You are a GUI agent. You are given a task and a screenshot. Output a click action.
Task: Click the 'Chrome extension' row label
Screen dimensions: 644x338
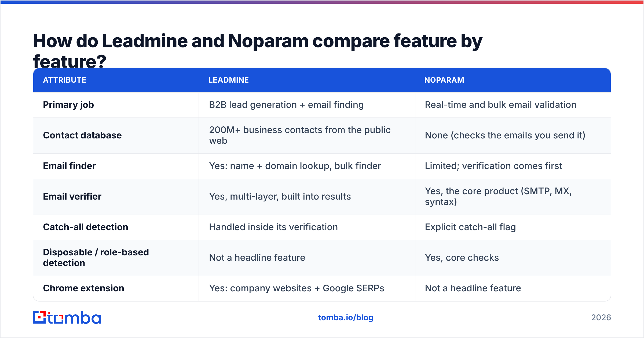[x=83, y=288]
